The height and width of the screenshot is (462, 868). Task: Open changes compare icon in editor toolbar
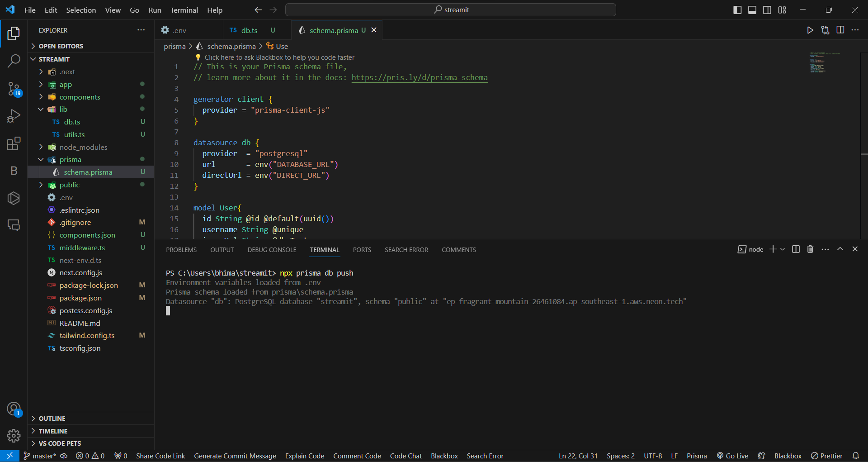[x=825, y=30]
